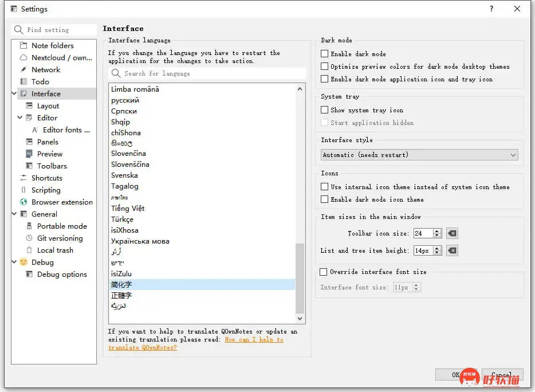Open the question mark help button

click(491, 9)
